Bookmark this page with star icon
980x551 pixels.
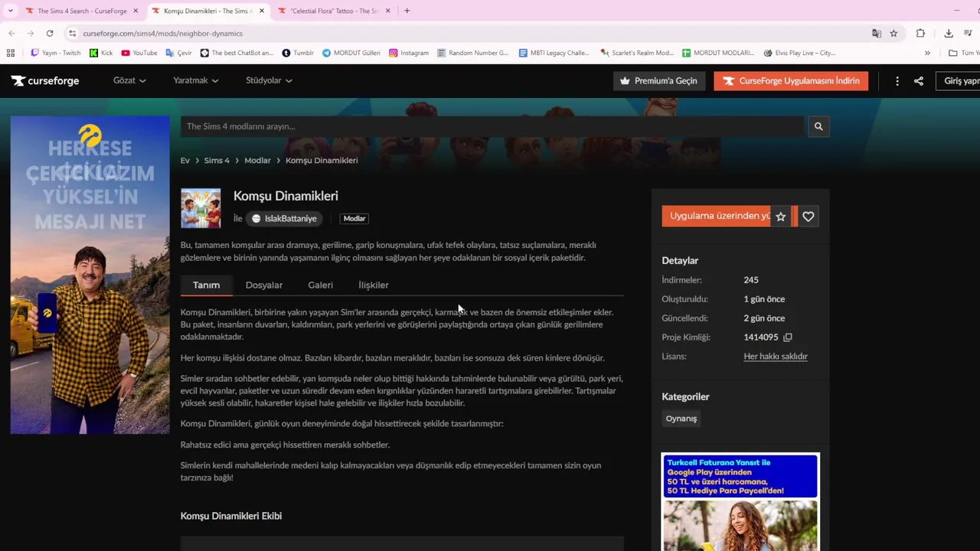pyautogui.click(x=893, y=33)
